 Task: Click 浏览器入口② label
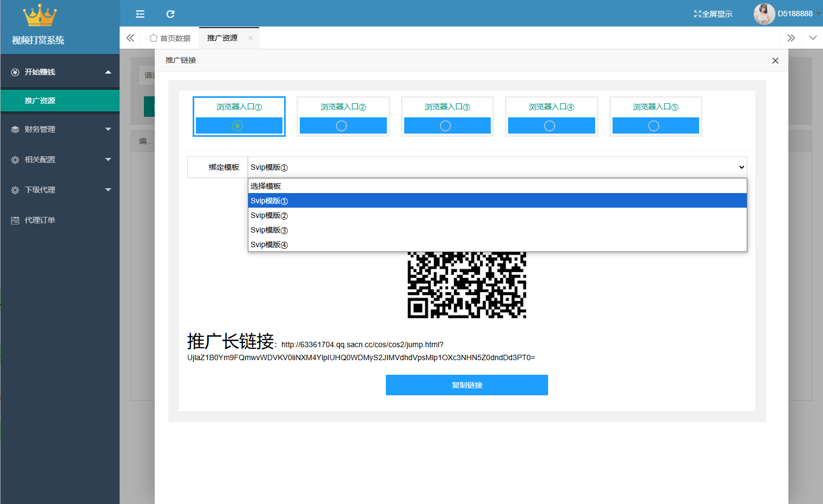[343, 107]
